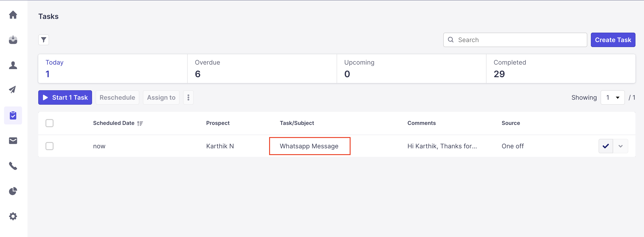Check the Karthik N task row checkbox

click(x=50, y=146)
